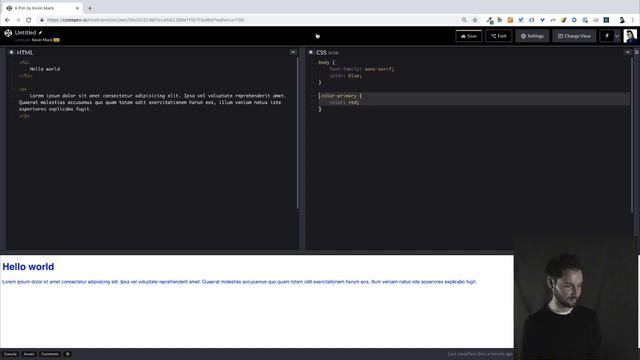Close the 'A Pen by Kevin Mack' tab
Image resolution: width=640 pixels, height=360 pixels.
[77, 8]
